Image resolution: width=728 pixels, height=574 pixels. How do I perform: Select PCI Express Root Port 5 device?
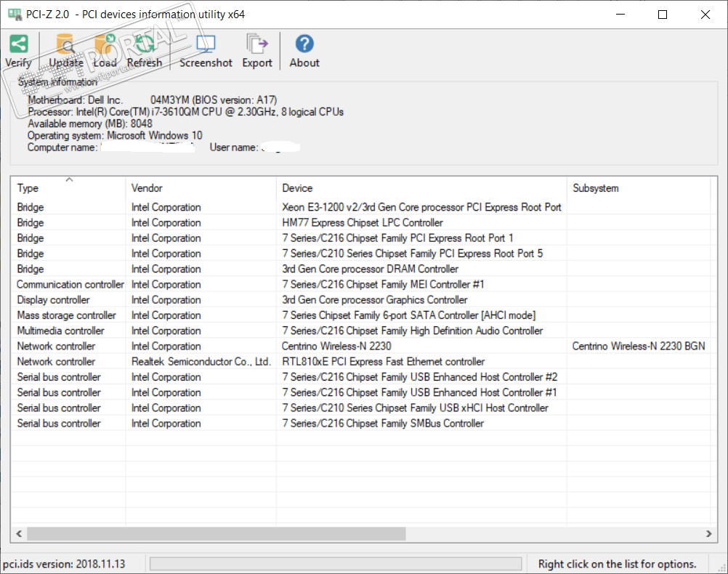[412, 254]
